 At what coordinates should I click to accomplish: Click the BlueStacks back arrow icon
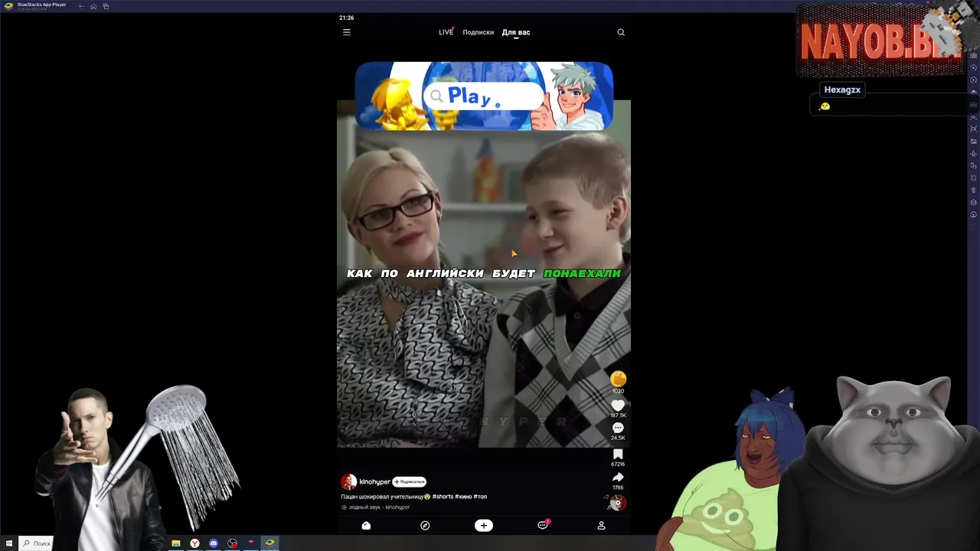pyautogui.click(x=81, y=6)
